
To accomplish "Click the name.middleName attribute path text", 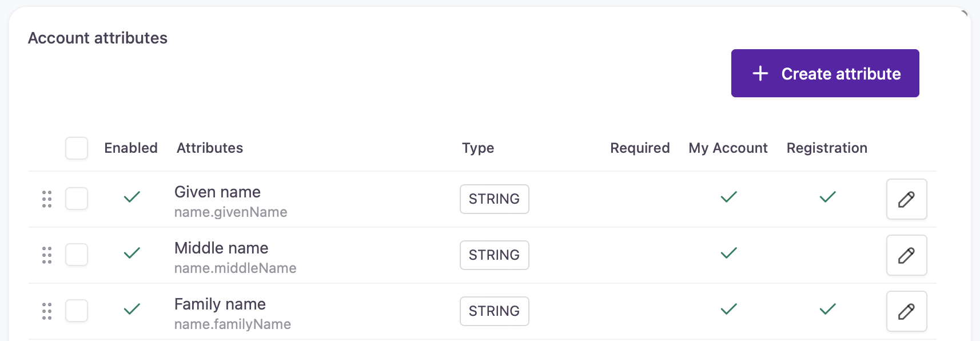I will pyautogui.click(x=235, y=268).
